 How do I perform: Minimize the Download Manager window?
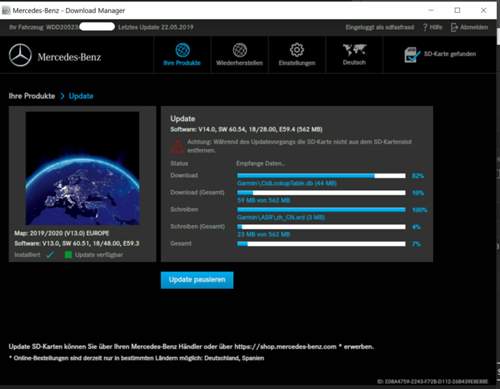[x=431, y=10]
